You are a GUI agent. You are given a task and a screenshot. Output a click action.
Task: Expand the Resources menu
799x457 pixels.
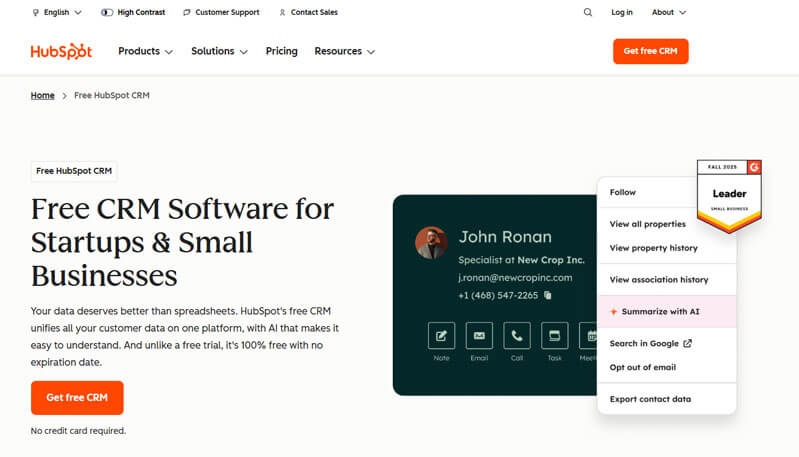tap(344, 51)
